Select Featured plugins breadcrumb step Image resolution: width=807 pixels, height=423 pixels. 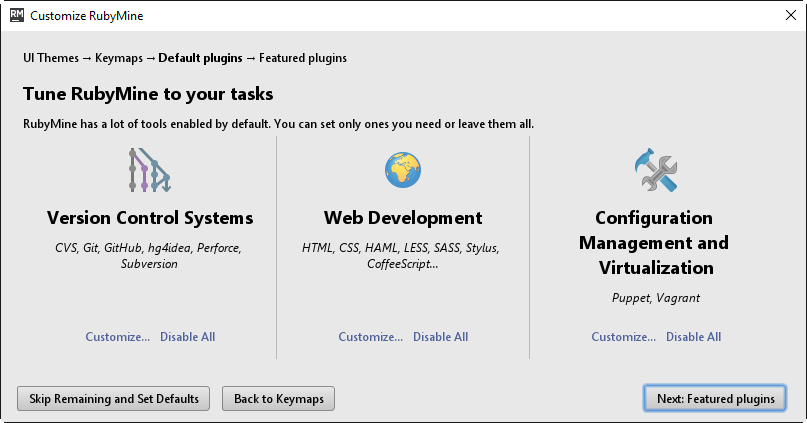point(302,58)
